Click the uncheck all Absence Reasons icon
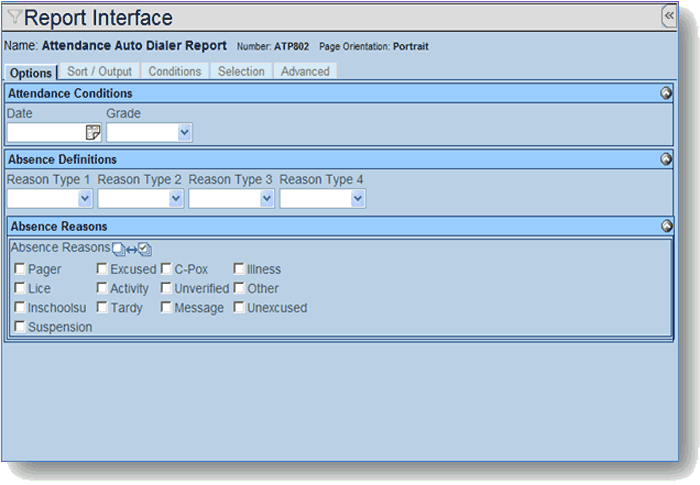700x485 pixels. [118, 249]
